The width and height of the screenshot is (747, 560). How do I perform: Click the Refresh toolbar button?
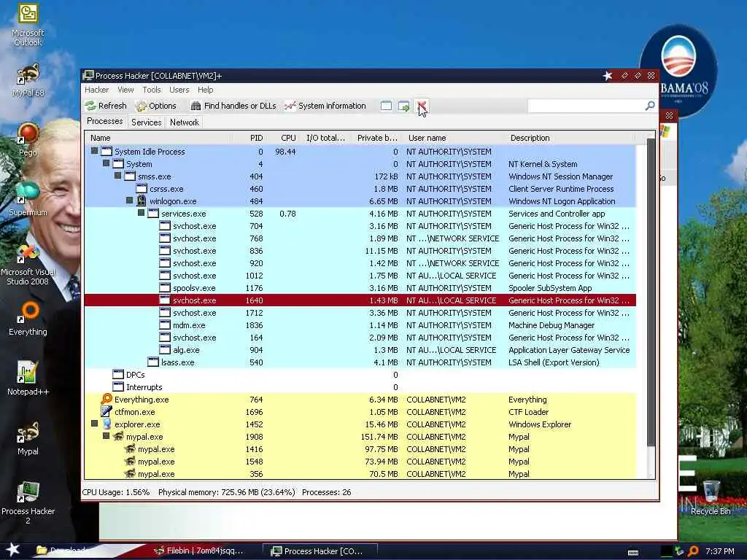pos(106,106)
